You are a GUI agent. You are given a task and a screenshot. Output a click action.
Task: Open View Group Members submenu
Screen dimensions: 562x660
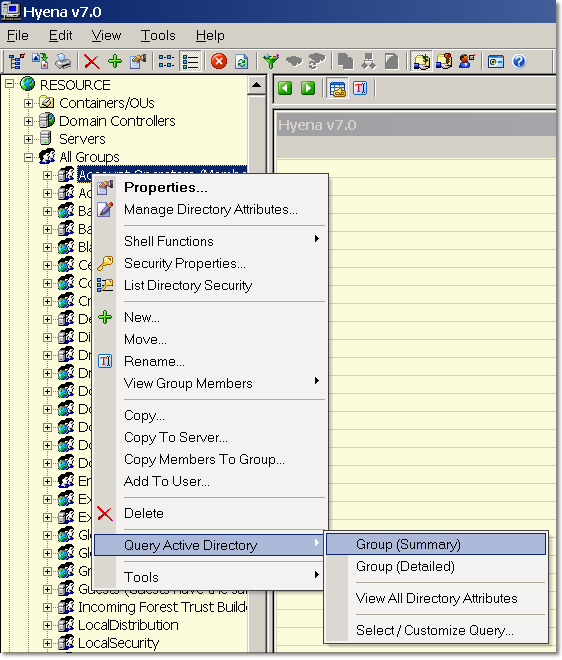coord(210,383)
